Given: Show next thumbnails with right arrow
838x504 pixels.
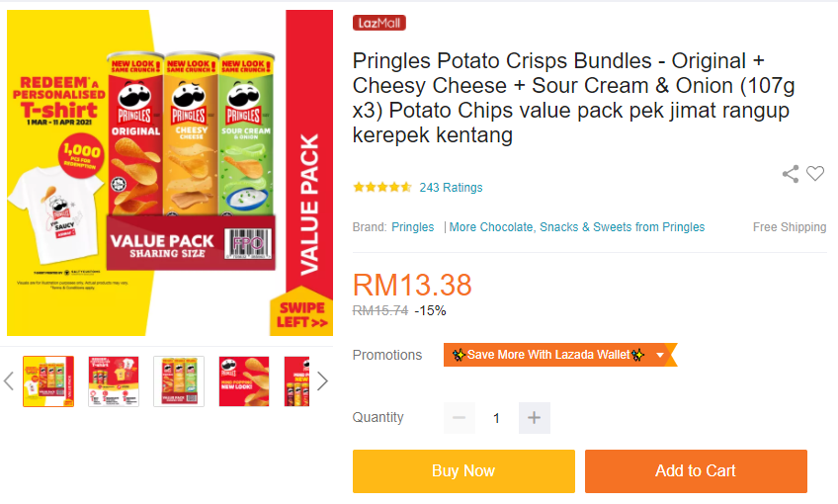Looking at the screenshot, I should pos(322,381).
